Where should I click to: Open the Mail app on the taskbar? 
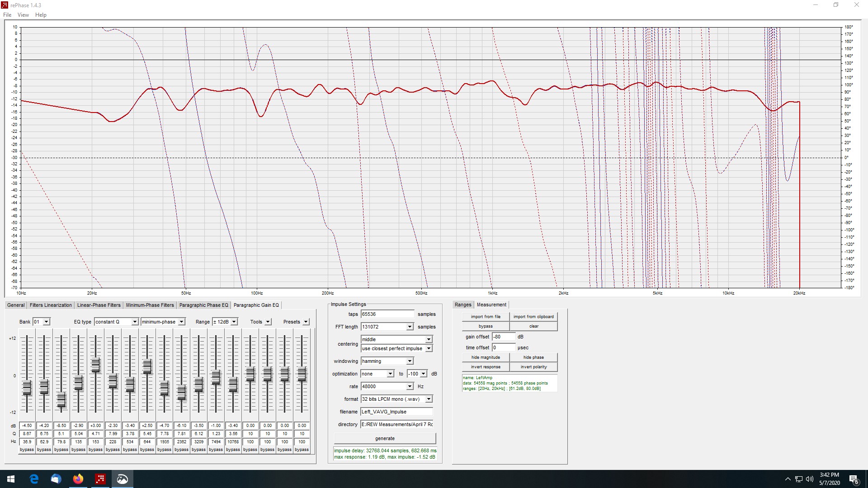coord(56,479)
